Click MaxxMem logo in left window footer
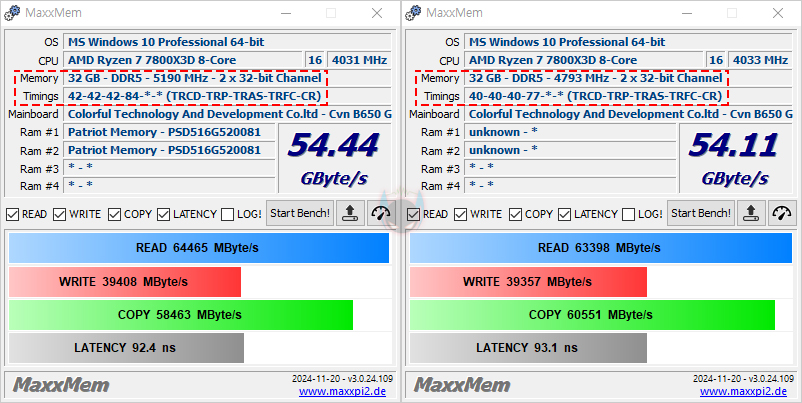 coord(61,385)
